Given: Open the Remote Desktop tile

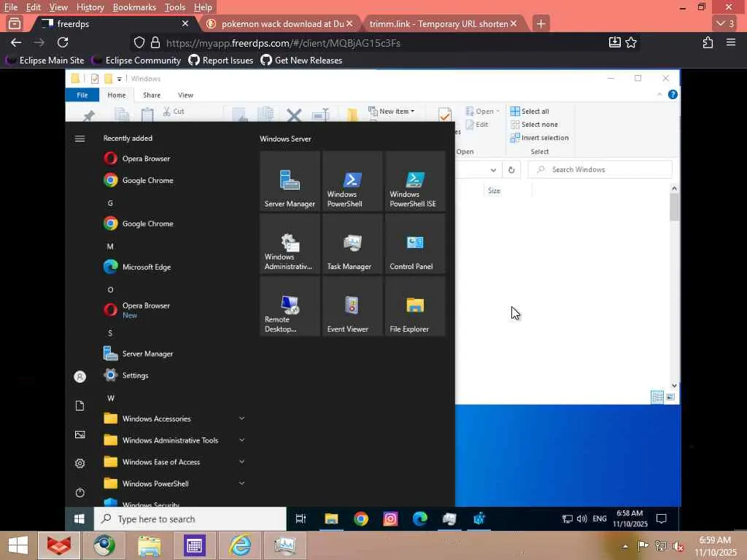Looking at the screenshot, I should 290,306.
